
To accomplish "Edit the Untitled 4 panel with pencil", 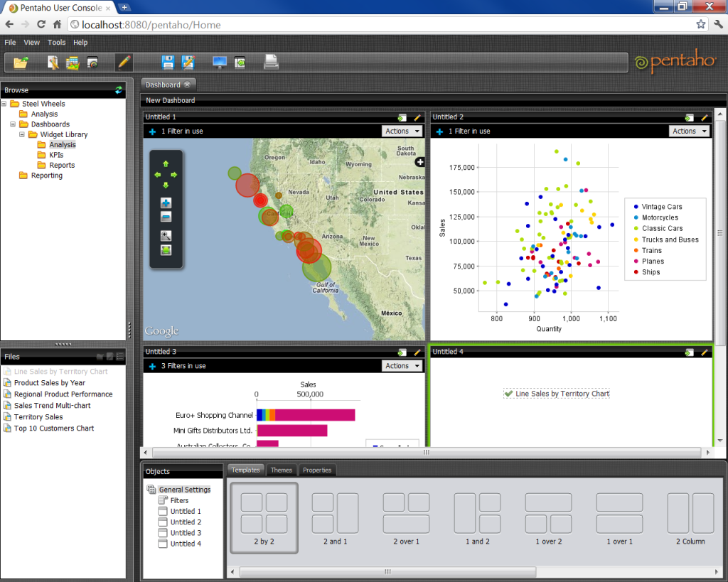I will pos(705,352).
